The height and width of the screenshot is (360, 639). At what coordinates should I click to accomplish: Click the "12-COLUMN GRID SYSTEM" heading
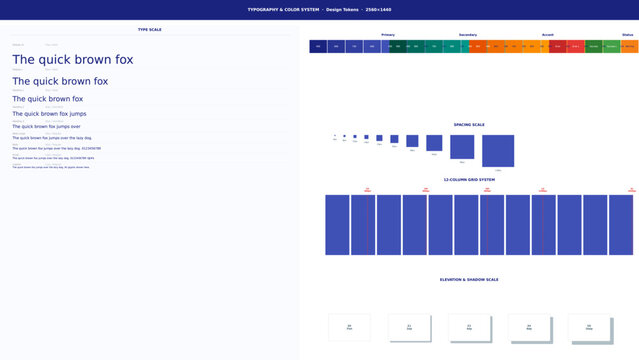click(469, 180)
